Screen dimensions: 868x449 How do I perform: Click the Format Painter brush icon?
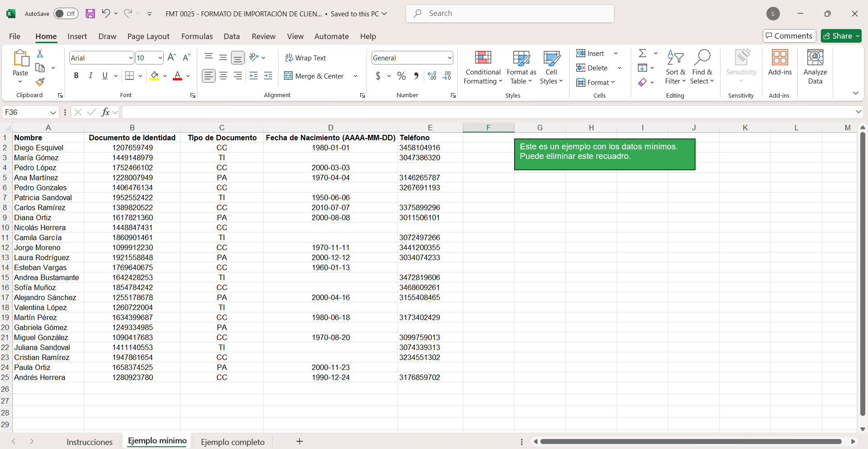pos(40,82)
